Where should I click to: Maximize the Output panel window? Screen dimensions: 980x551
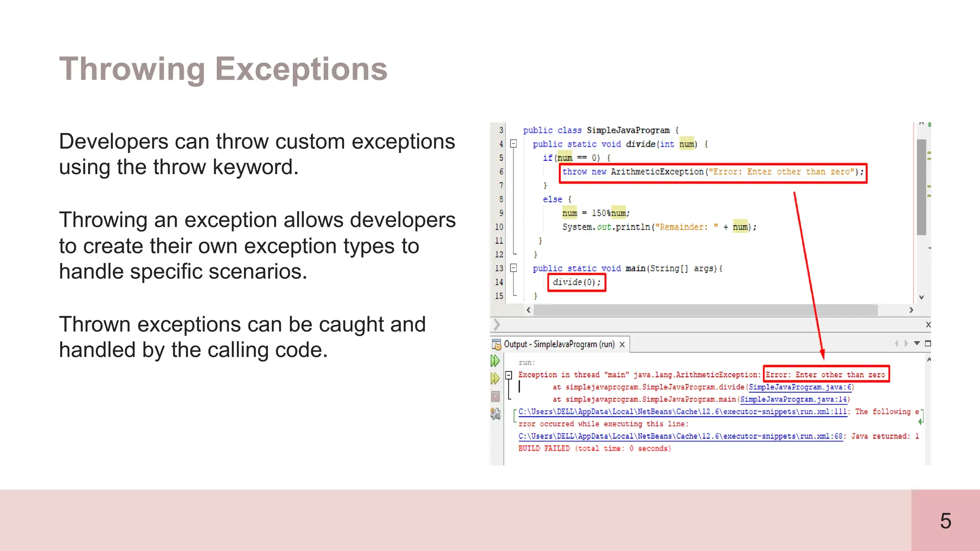coord(928,343)
